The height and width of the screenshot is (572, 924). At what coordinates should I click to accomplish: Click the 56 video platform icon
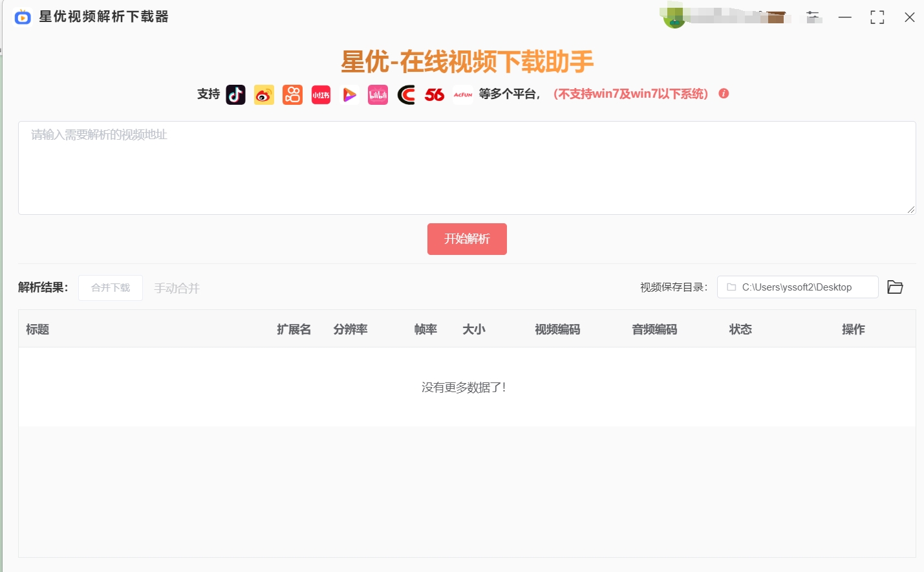click(x=434, y=94)
